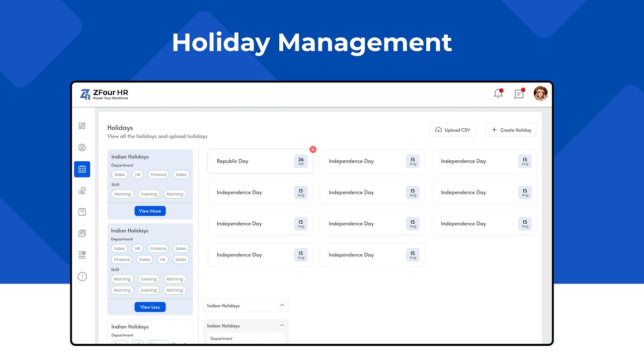
Task: Select the active calendar holidays sidebar icon
Action: click(82, 169)
